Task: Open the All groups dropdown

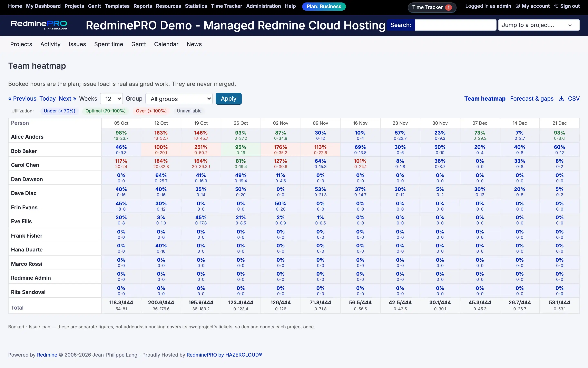Action: point(179,99)
